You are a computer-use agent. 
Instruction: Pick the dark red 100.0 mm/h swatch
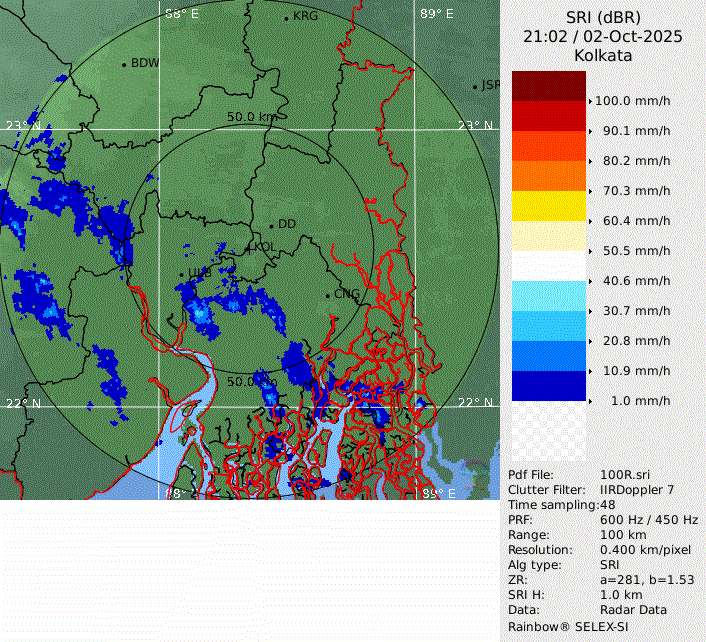tap(548, 86)
